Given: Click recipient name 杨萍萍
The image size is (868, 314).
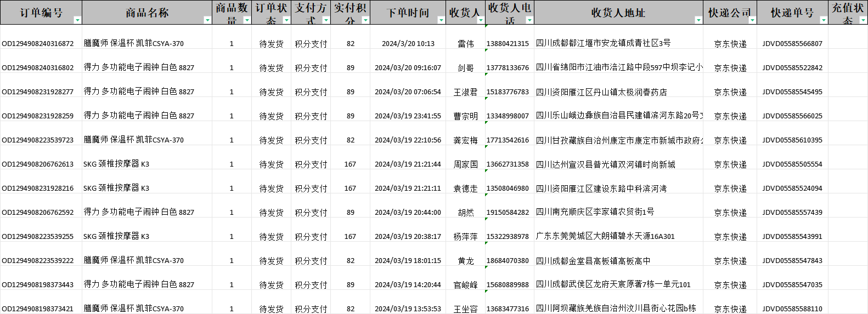Looking at the screenshot, I should pos(466,237).
